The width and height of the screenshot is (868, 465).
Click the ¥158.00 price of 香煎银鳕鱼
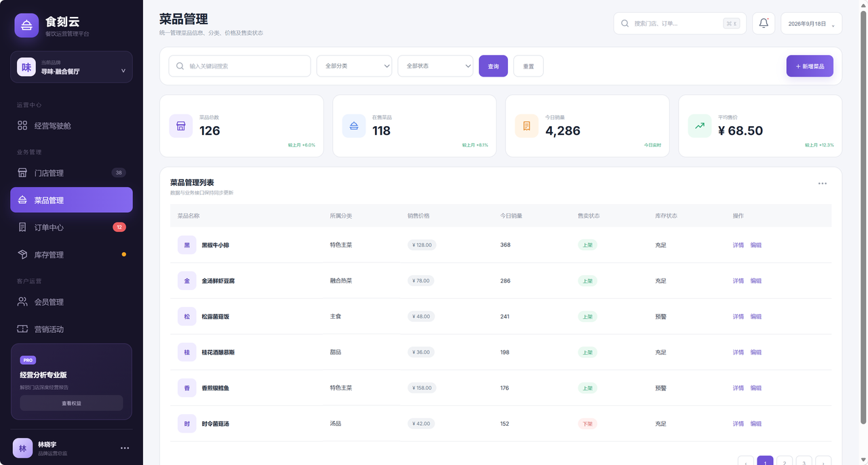(x=422, y=388)
